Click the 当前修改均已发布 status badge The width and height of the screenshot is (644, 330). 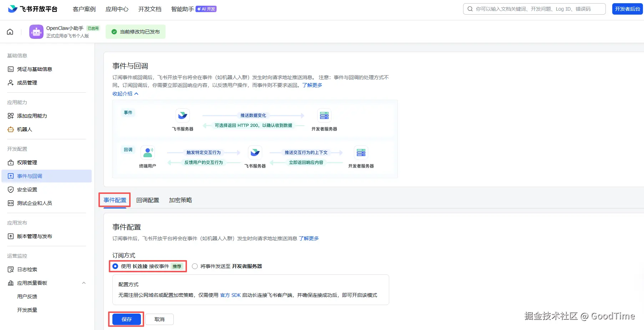click(136, 32)
